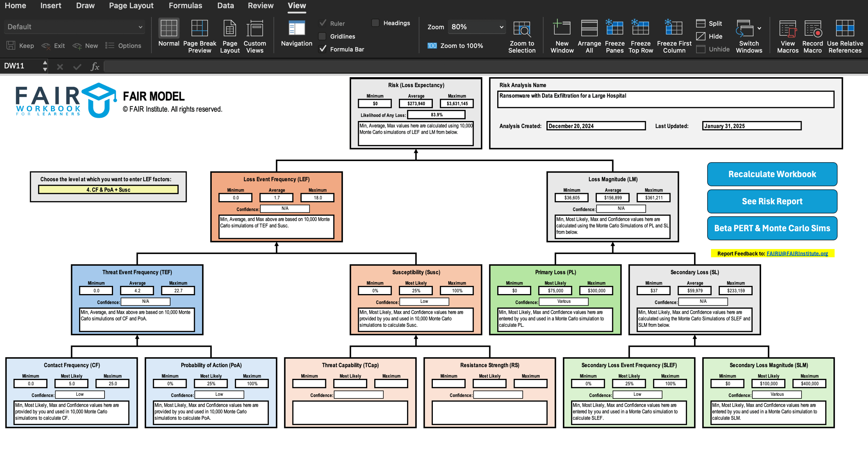Select the yellow LEF level selector cell
Image resolution: width=868 pixels, height=449 pixels.
(108, 190)
